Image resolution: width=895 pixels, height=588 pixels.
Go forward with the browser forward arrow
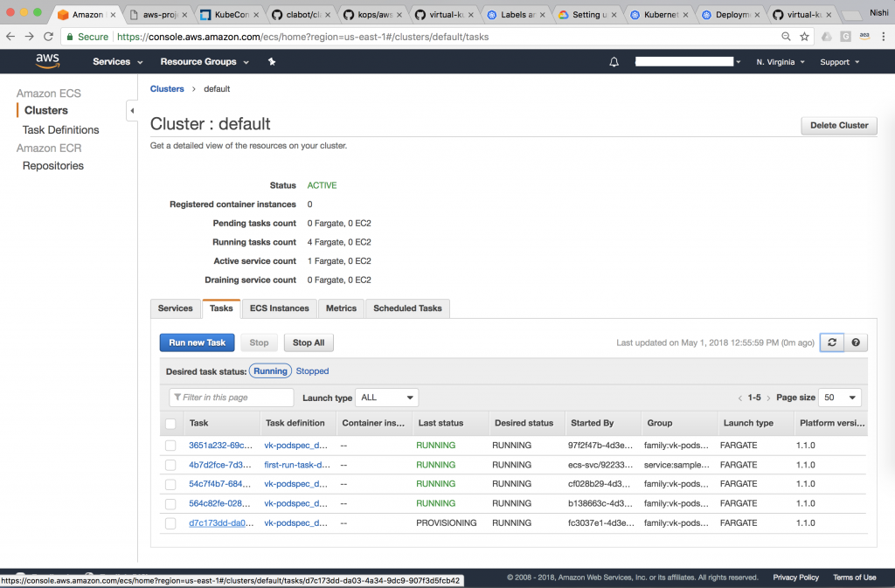(x=29, y=37)
